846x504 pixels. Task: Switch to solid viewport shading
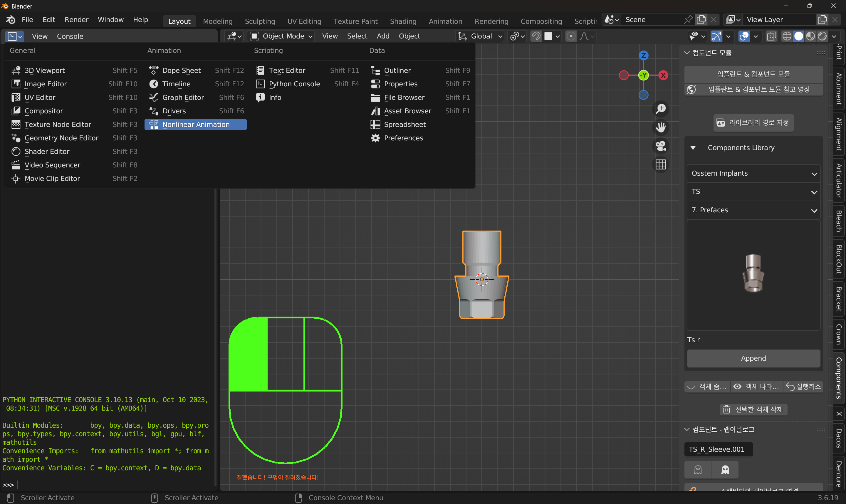[798, 36]
